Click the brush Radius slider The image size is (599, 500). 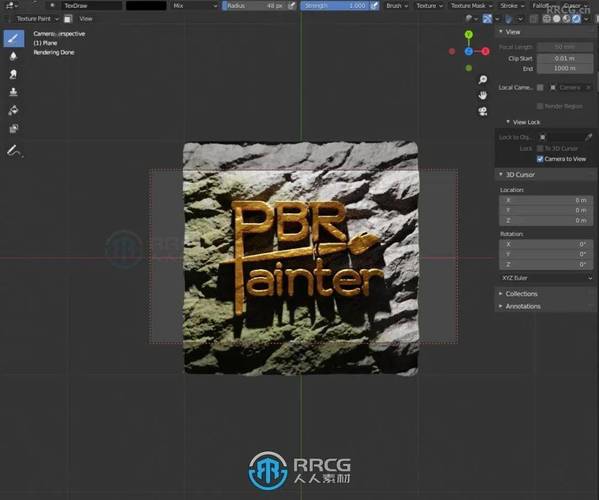tap(254, 5)
